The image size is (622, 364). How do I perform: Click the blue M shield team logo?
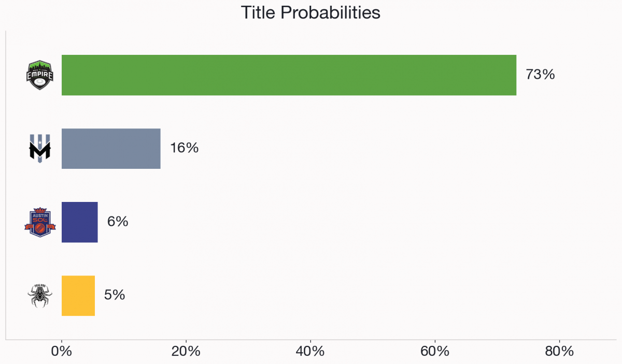tap(40, 148)
